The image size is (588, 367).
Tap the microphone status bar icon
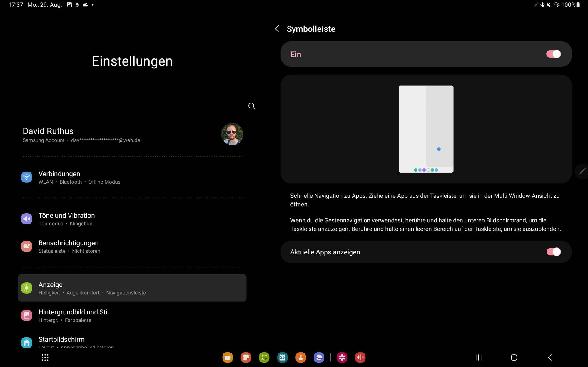(77, 5)
